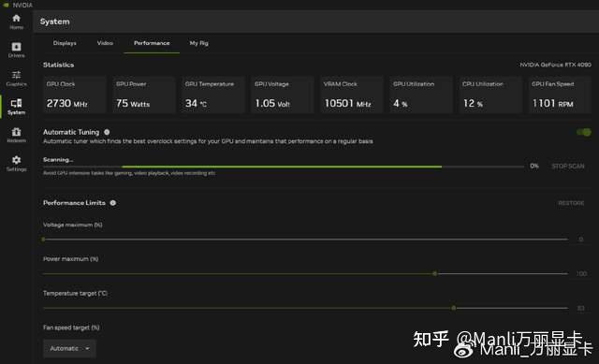Click the Statistics heading
Image resolution: width=599 pixels, height=364 pixels.
click(58, 65)
